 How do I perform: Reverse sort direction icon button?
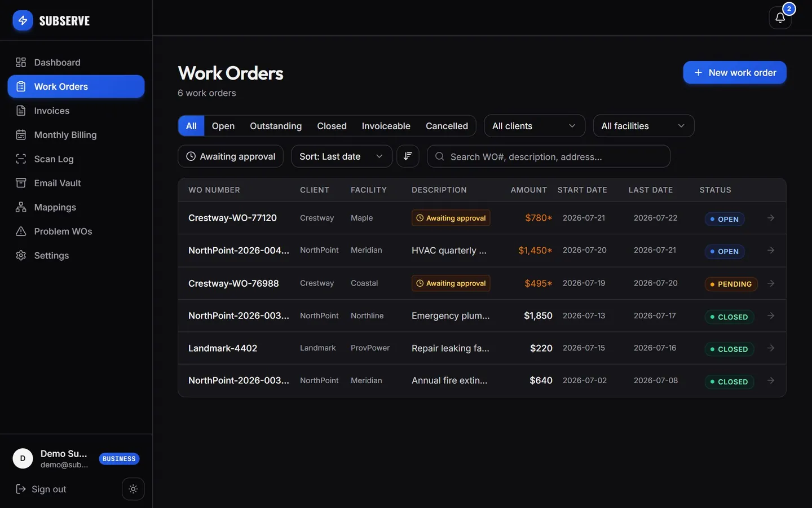(408, 156)
